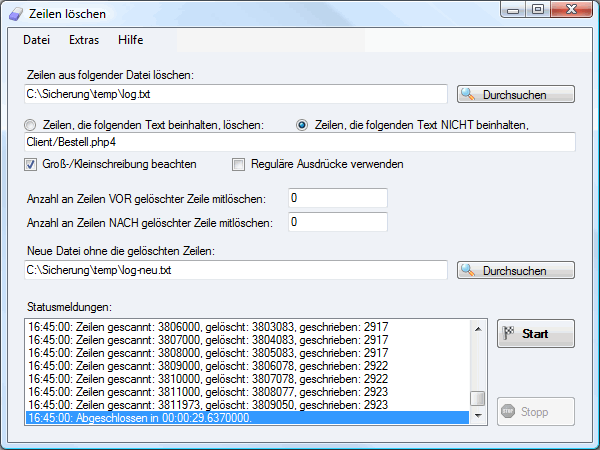
Task: Enable Reguläre Ausdrücke verwenden checkbox
Action: [239, 164]
